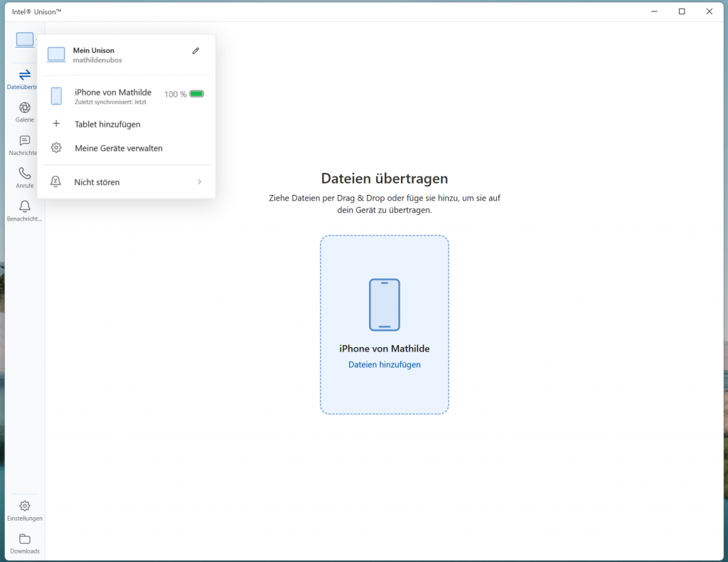Click the 100 % battery percentage text
Viewport: 728px width, 562px height.
click(x=176, y=95)
